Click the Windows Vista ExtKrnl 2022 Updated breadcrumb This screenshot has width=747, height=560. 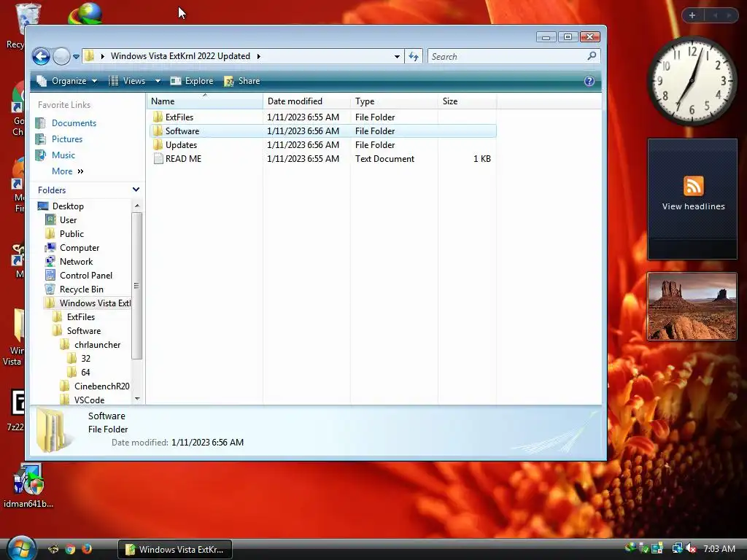pyautogui.click(x=181, y=56)
